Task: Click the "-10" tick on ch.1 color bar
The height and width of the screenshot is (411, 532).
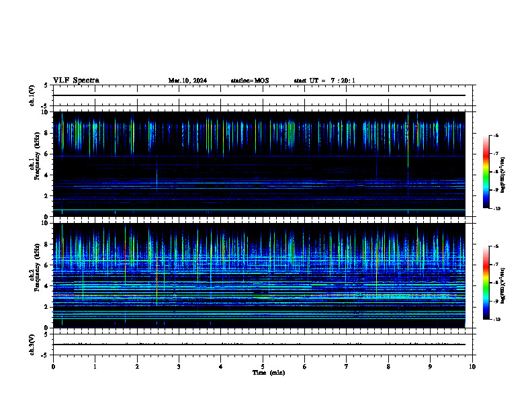Action: pyautogui.click(x=496, y=208)
